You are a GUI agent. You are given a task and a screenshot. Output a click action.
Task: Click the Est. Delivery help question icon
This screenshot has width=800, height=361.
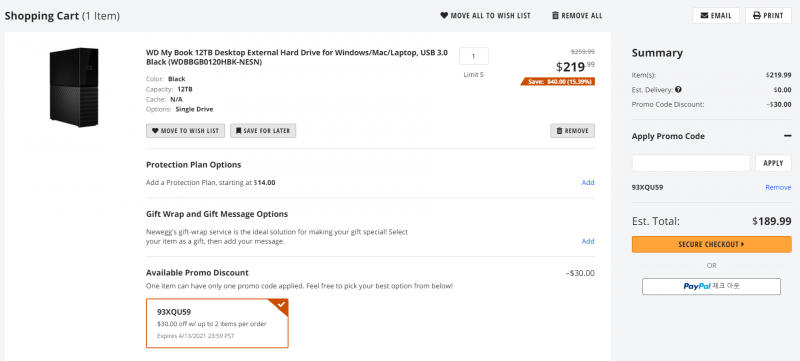[x=678, y=89]
